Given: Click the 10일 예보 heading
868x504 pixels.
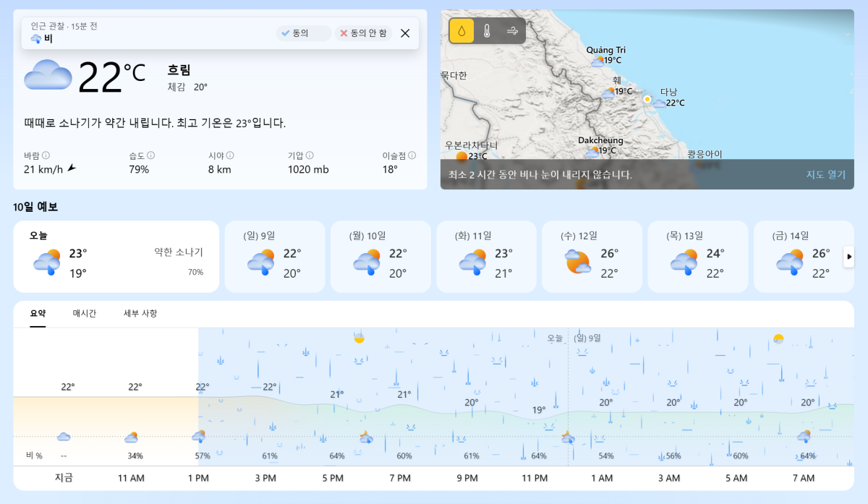Looking at the screenshot, I should click(x=35, y=207).
